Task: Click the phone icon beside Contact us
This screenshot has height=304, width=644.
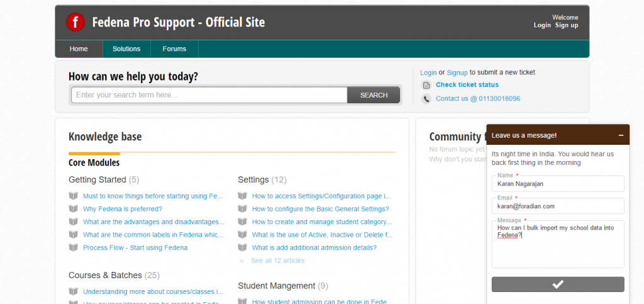Action: tap(426, 99)
